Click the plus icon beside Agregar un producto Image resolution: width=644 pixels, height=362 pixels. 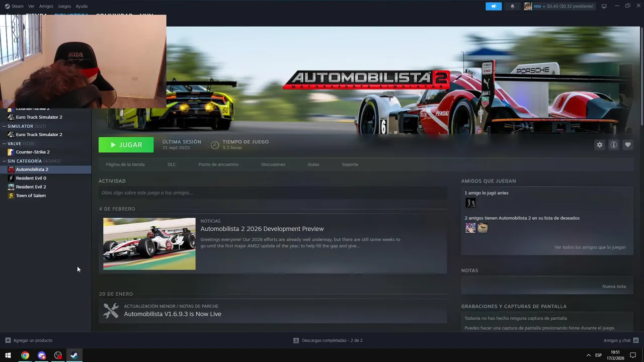[8, 340]
